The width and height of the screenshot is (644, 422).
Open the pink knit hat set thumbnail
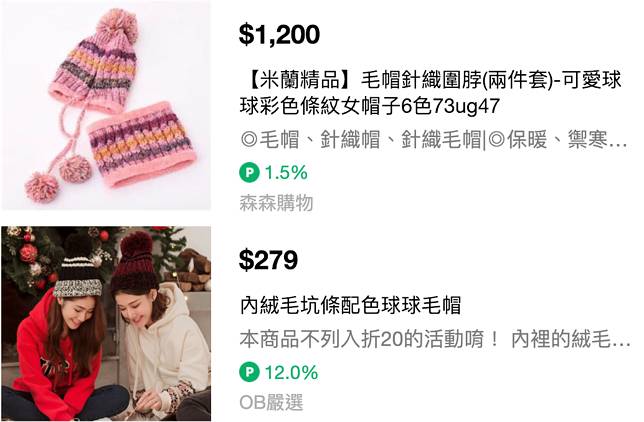click(x=106, y=106)
